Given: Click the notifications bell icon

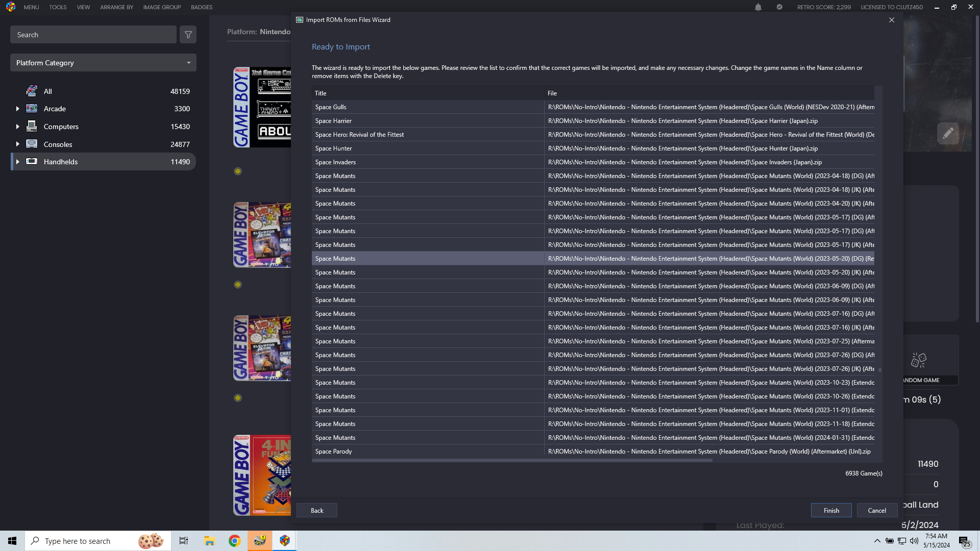Looking at the screenshot, I should pos(758,7).
